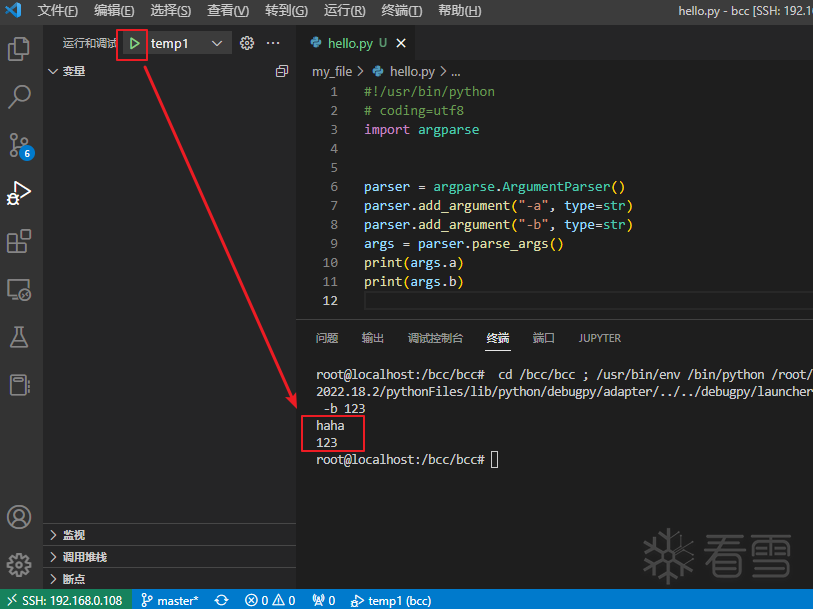Viewport: 813px width, 609px height.
Task: Open the 终端(T) menu
Action: coord(401,10)
